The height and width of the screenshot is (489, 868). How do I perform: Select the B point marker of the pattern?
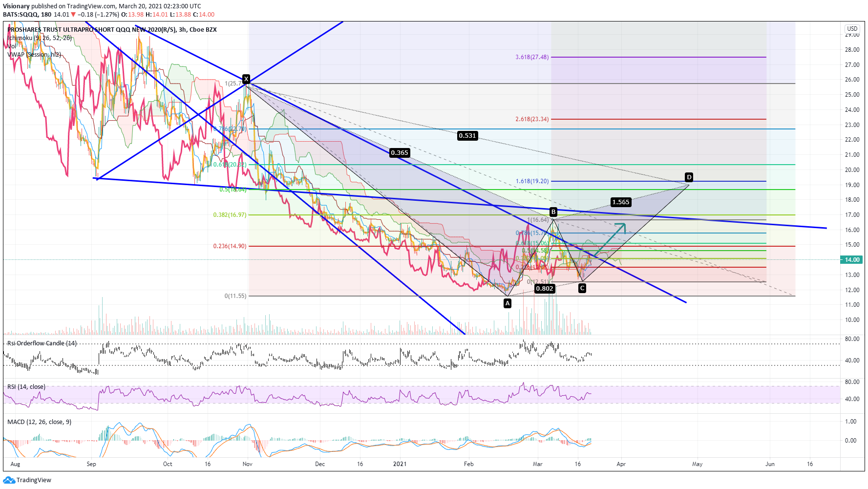point(553,212)
